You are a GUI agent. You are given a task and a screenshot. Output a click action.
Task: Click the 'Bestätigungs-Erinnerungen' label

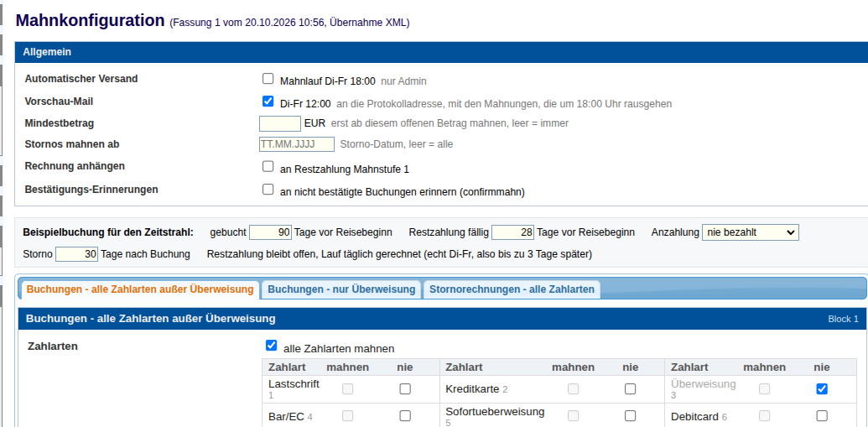pyautogui.click(x=91, y=190)
